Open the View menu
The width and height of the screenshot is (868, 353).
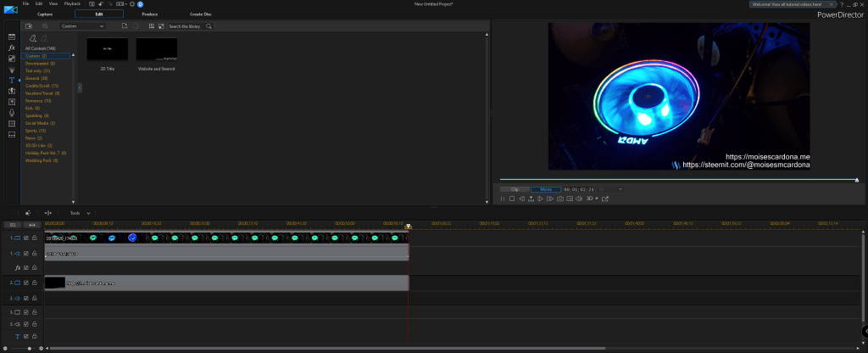pyautogui.click(x=53, y=4)
